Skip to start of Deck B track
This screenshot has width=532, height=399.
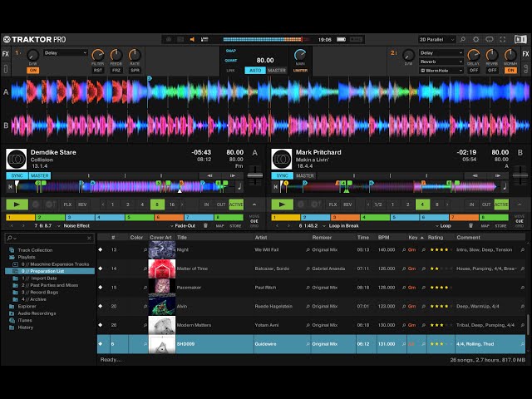(275, 186)
